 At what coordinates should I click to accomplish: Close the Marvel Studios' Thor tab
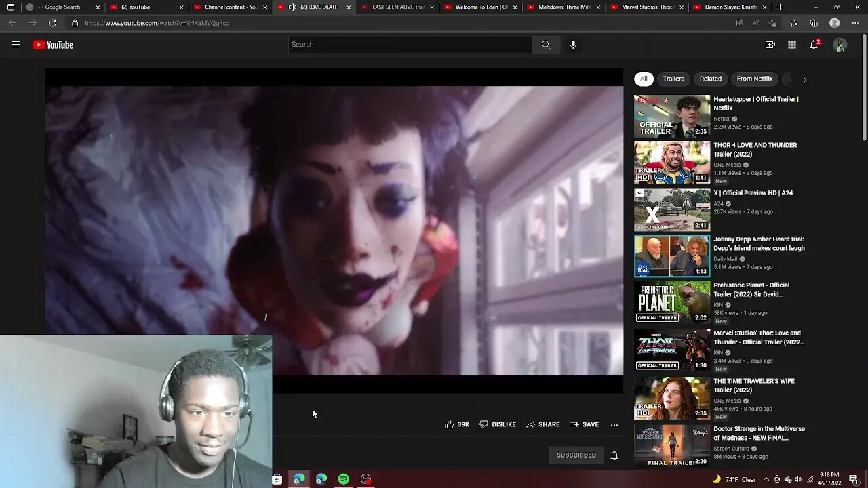[x=682, y=7]
